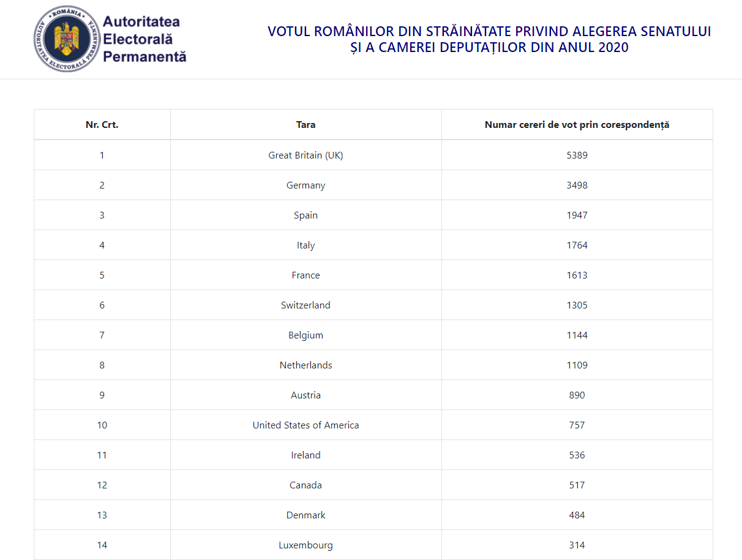Click the Autoritatea Electorală Permanentă emblem logo
742x560 pixels.
coord(67,39)
